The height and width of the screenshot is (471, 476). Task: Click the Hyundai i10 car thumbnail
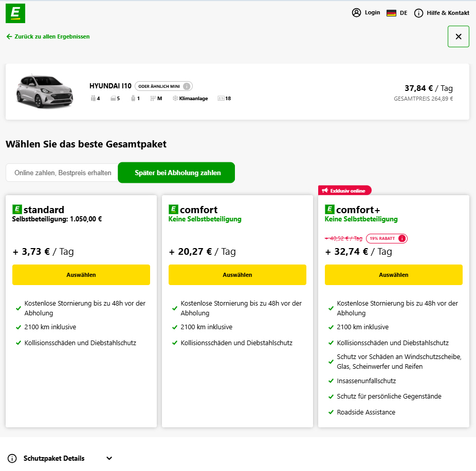pyautogui.click(x=45, y=91)
